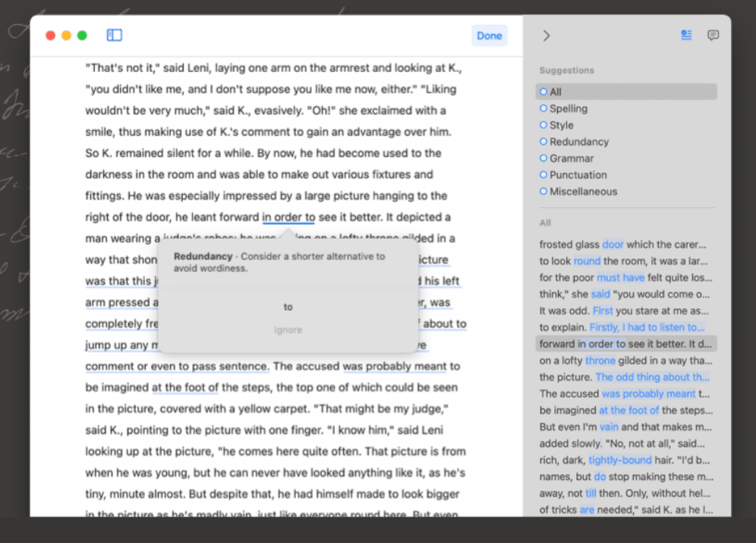This screenshot has height=543, width=756.
Task: Toggle the left sidebar panel icon
Action: [115, 35]
